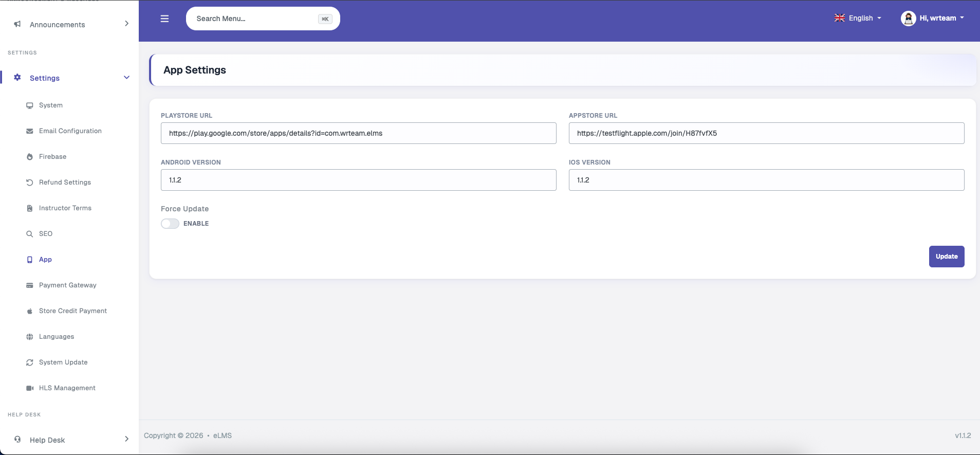Click the Update button
980x455 pixels.
tap(947, 257)
